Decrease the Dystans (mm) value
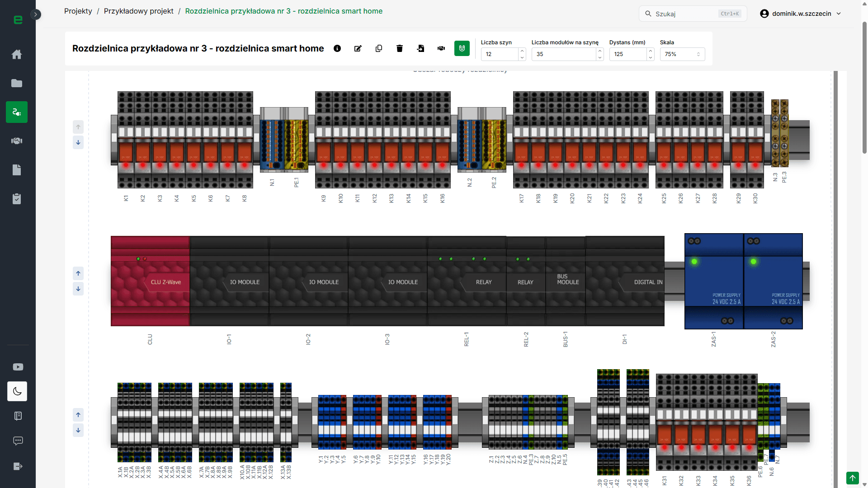This screenshot has height=488, width=868. pyautogui.click(x=651, y=57)
